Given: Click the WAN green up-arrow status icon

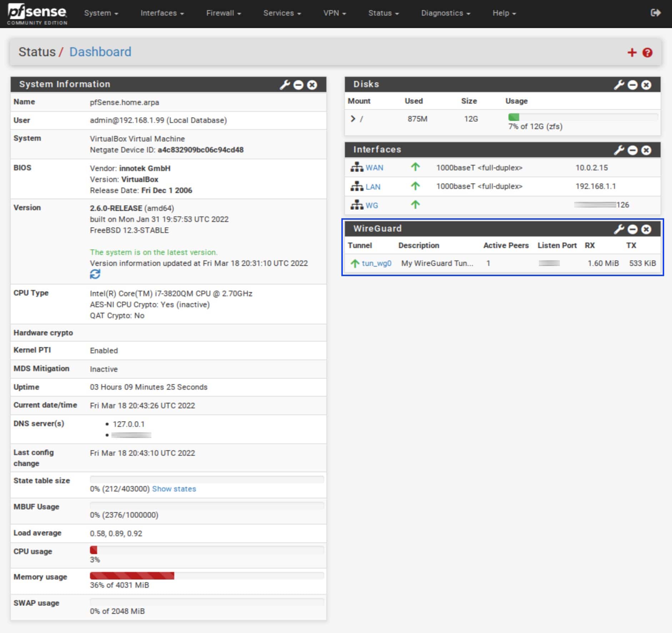Looking at the screenshot, I should [415, 167].
